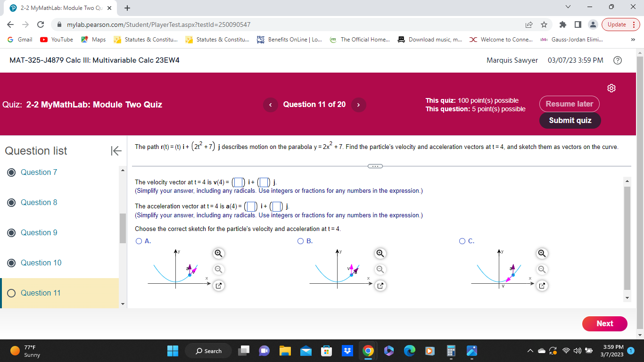644x362 pixels.
Task: Click the velocity vector i-component input box
Action: (239, 182)
